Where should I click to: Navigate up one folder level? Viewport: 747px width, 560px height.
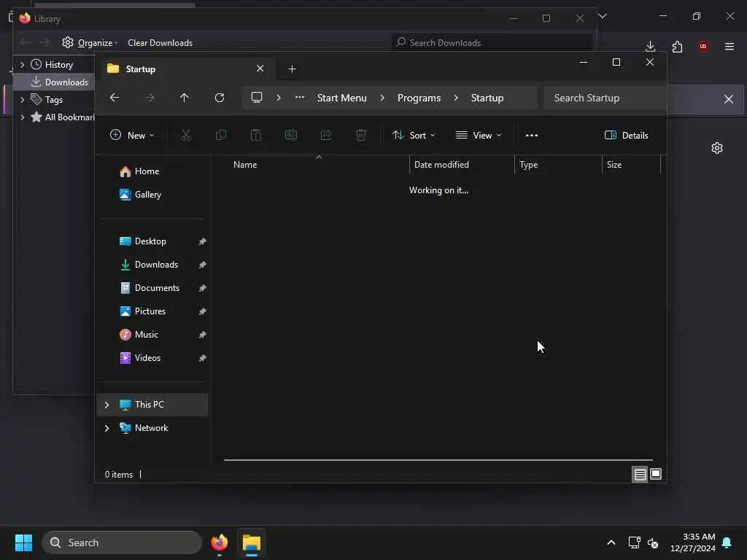pyautogui.click(x=185, y=98)
